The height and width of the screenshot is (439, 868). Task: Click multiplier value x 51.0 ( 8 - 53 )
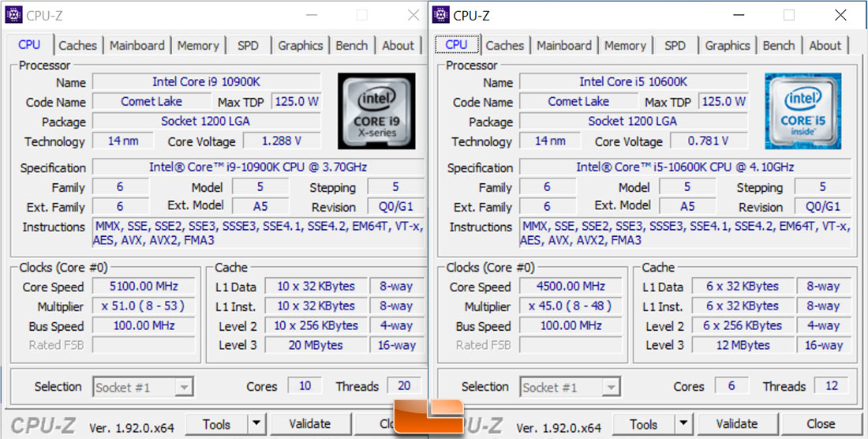coord(144,306)
